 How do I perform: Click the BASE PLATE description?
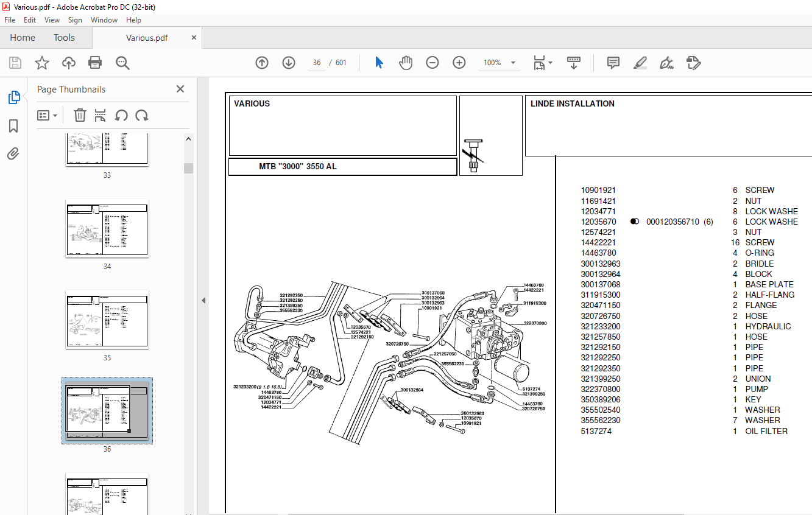(769, 284)
